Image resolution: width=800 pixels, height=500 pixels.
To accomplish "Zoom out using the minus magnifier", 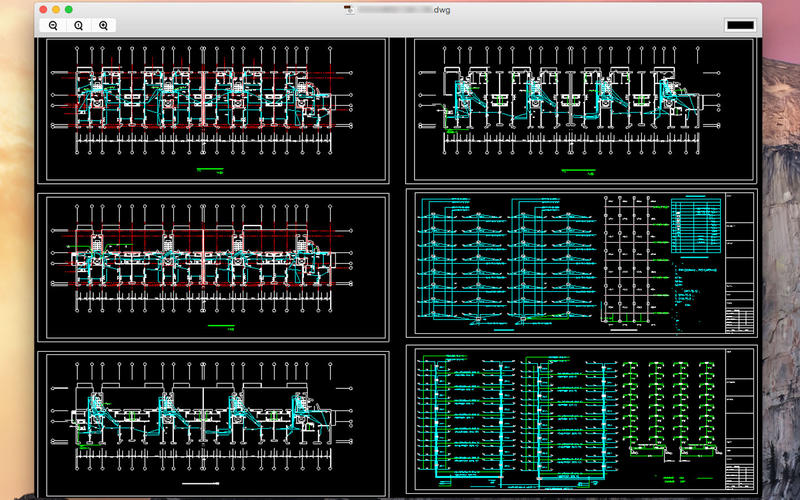I will pyautogui.click(x=53, y=25).
